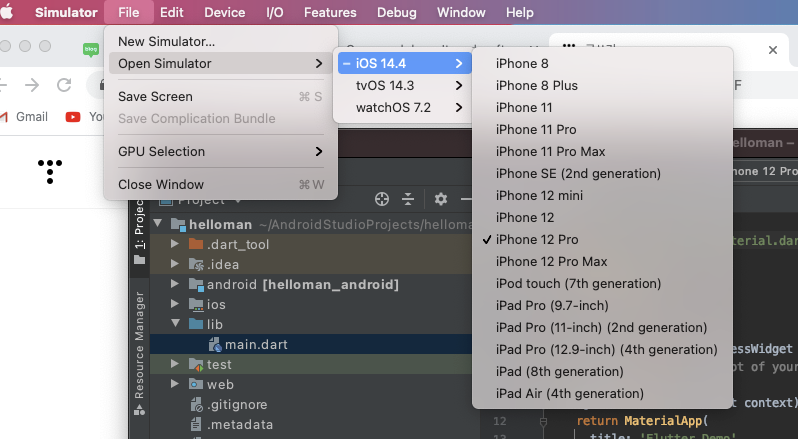Select iPhone 11 simulator
Screen dimensions: 798x439
tap(603, 107)
